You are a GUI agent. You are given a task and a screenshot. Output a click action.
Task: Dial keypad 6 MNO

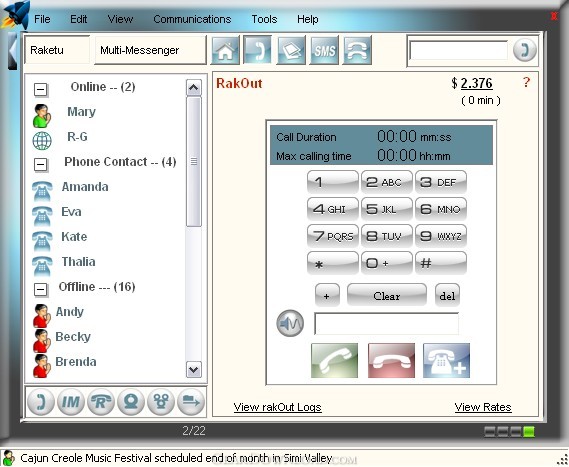(441, 209)
